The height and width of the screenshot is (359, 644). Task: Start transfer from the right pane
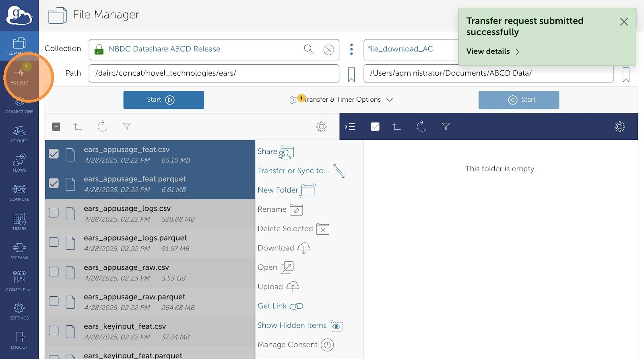tap(519, 100)
